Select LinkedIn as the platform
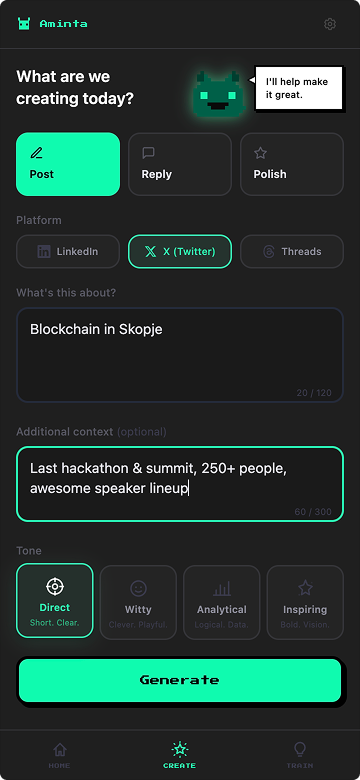This screenshot has height=780, width=360. coord(68,252)
